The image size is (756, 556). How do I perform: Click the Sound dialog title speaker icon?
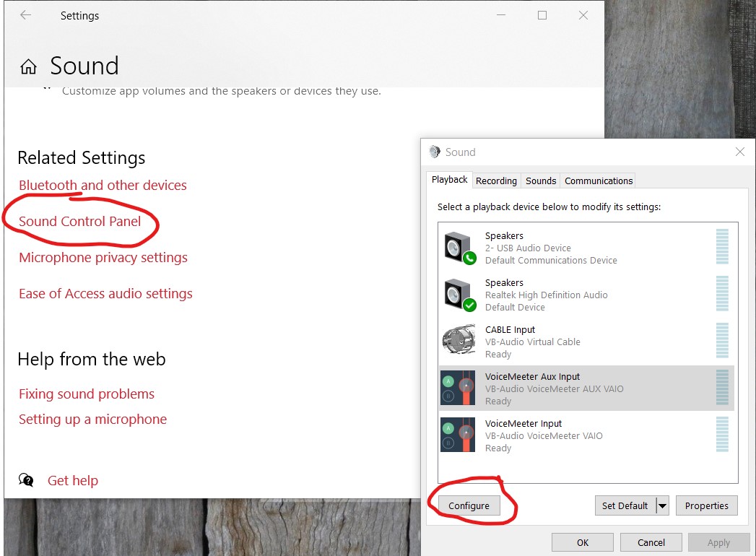(435, 152)
